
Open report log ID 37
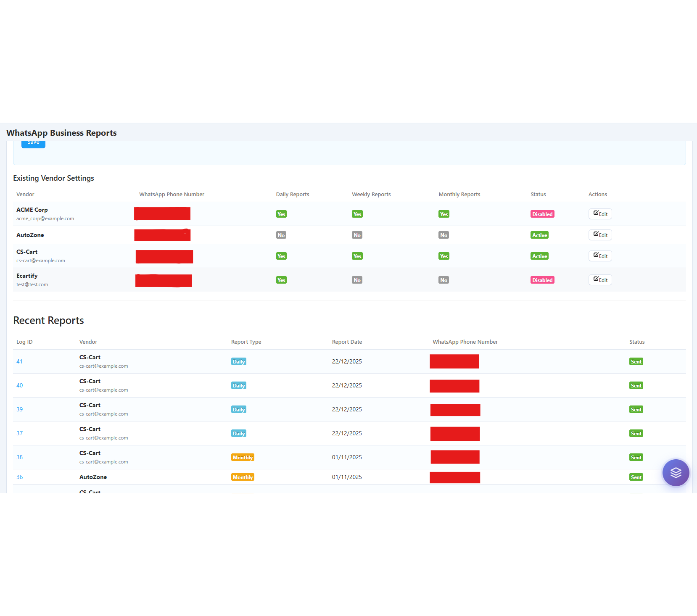(x=19, y=433)
